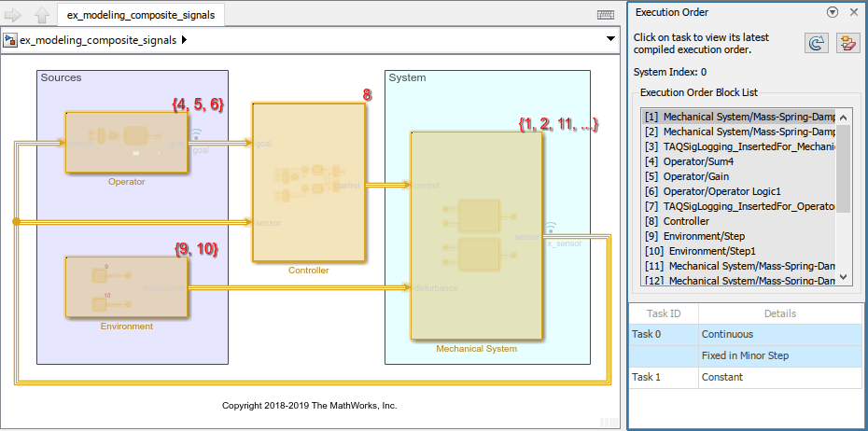The height and width of the screenshot is (431, 868).
Task: Click the Mechanical System name label
Action: tap(477, 349)
